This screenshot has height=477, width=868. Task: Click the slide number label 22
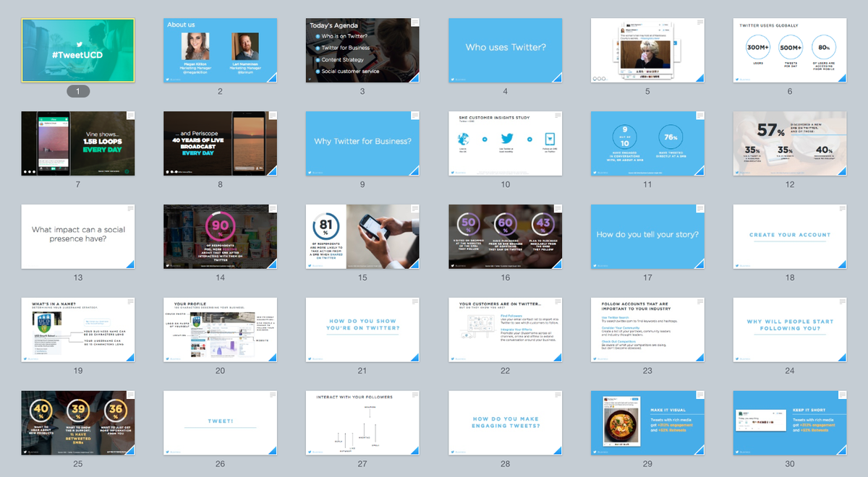506,371
